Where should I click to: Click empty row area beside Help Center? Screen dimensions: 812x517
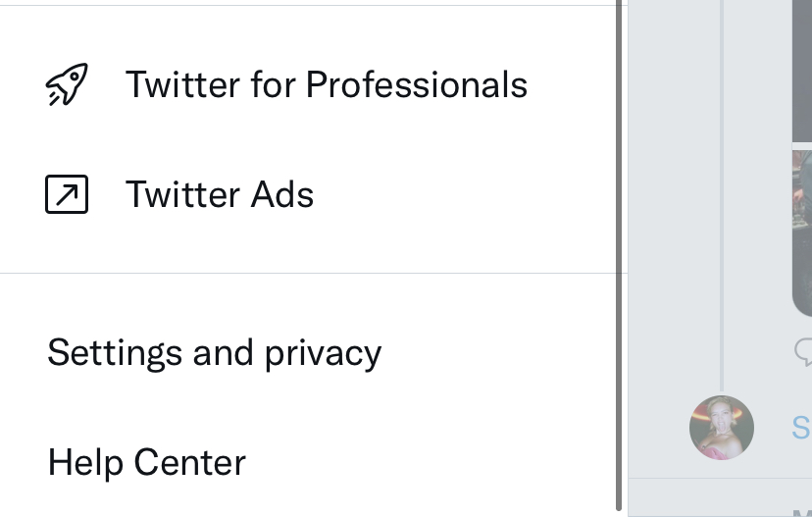[431, 463]
